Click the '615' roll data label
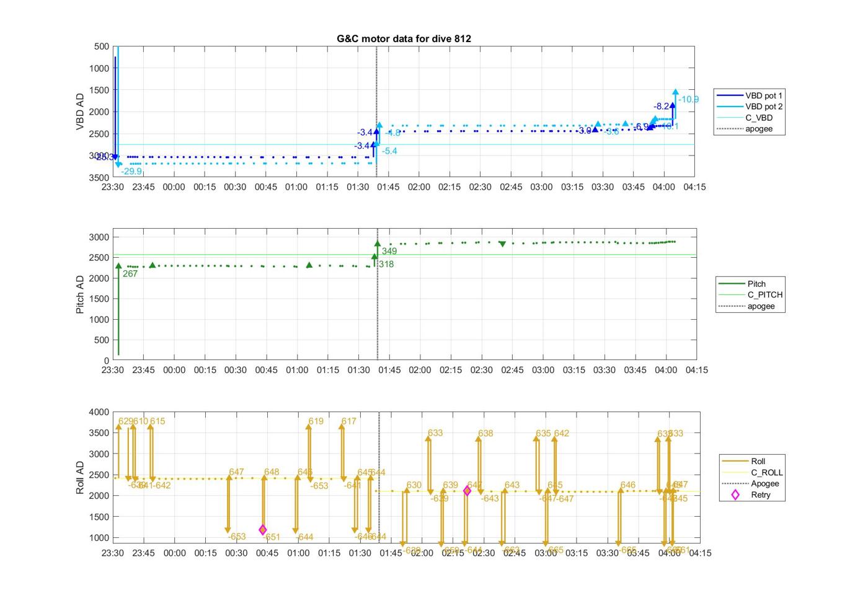Screen dimensions: 868x611 [157, 421]
